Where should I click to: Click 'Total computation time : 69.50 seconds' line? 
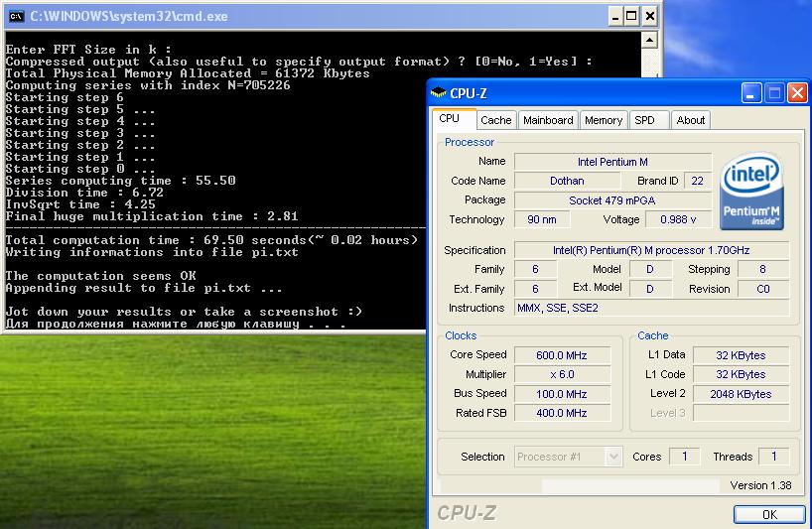(x=211, y=240)
